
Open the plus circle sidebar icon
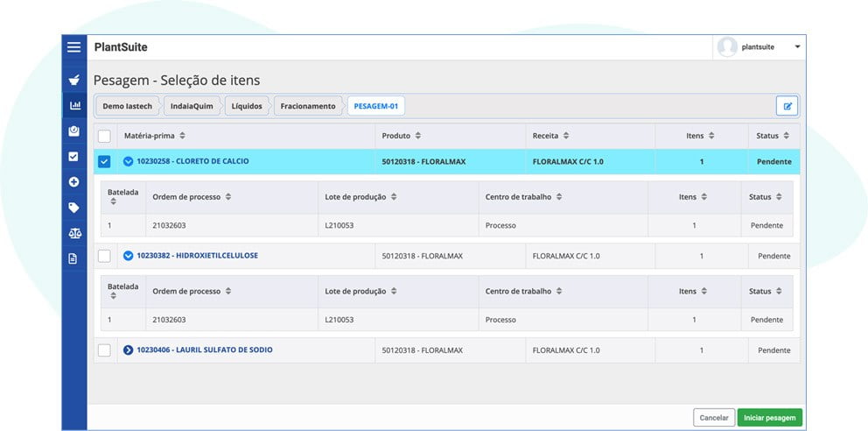pyautogui.click(x=73, y=181)
